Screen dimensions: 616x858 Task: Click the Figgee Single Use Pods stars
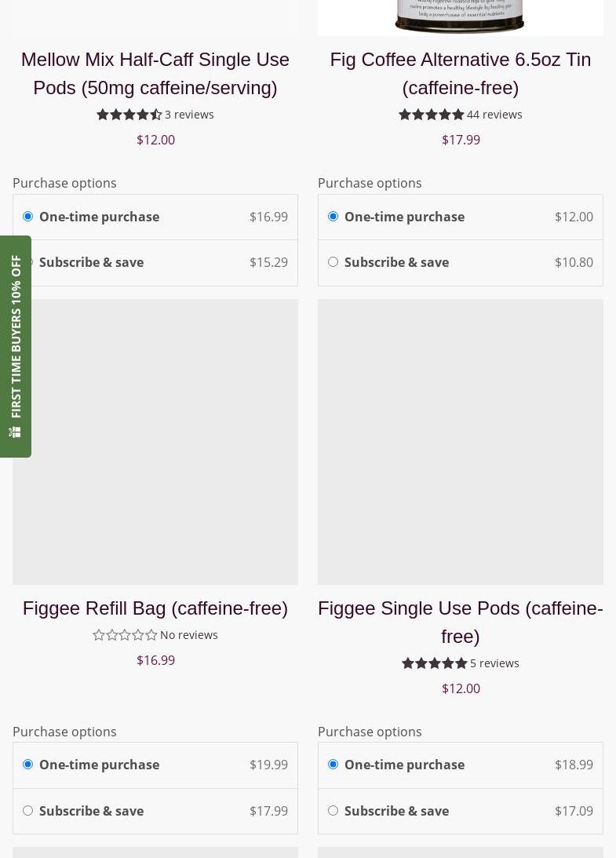pyautogui.click(x=434, y=663)
